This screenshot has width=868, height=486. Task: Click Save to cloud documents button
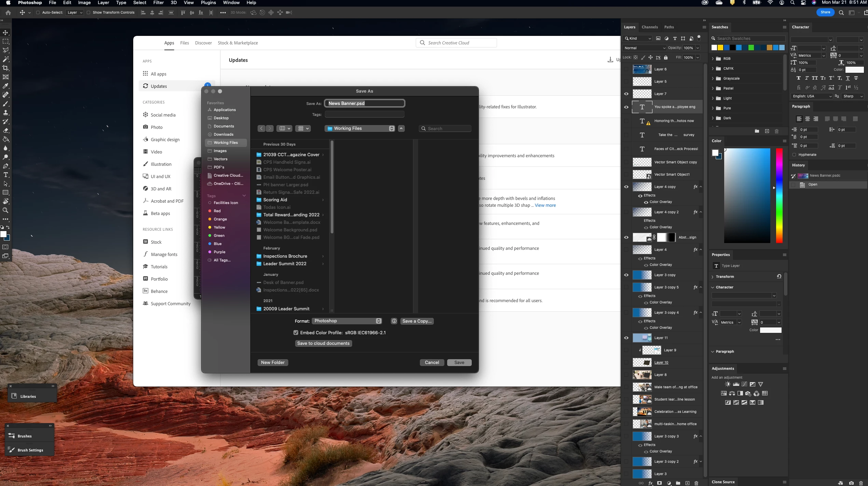tap(323, 343)
